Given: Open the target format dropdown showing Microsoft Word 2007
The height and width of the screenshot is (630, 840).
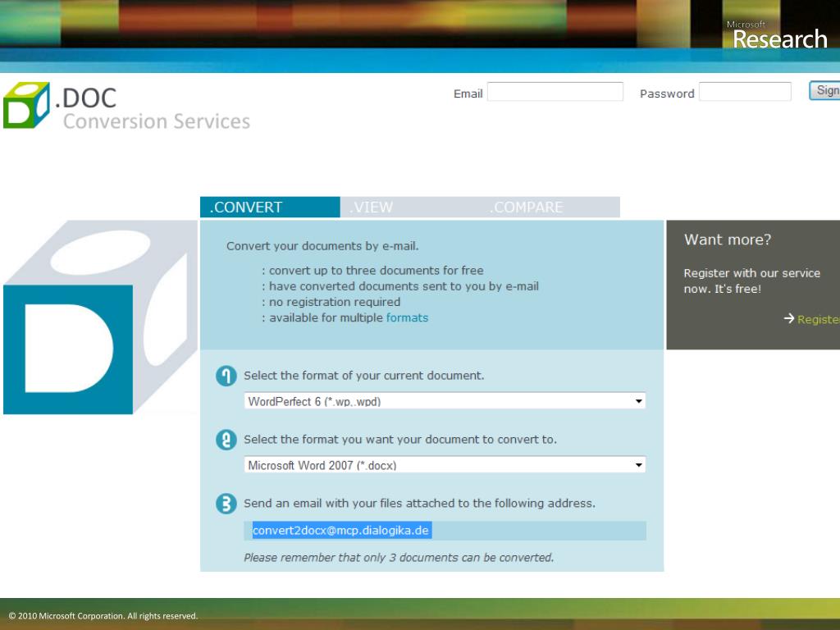Looking at the screenshot, I should point(445,464).
